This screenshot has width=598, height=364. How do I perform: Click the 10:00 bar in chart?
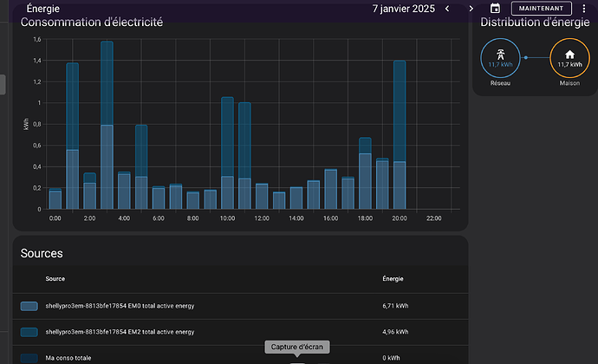[227, 153]
